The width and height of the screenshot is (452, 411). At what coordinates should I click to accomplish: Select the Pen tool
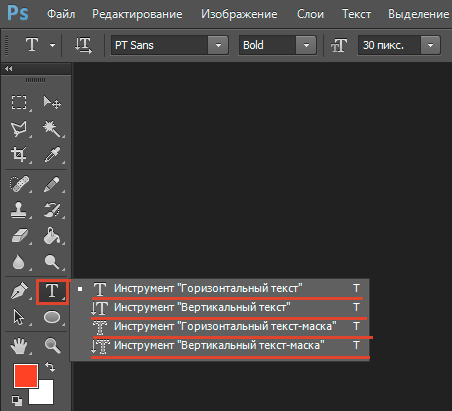[x=19, y=291]
